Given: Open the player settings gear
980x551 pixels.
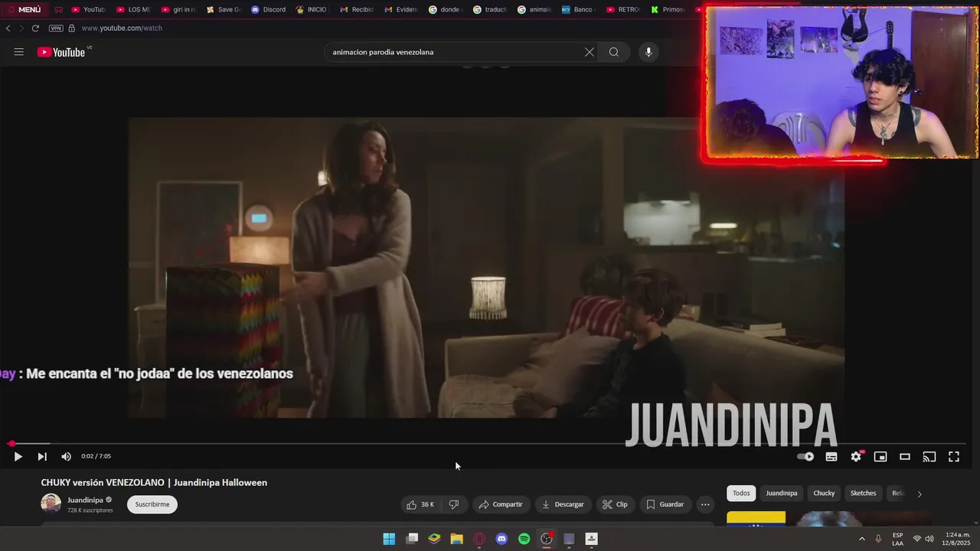Looking at the screenshot, I should click(x=856, y=457).
